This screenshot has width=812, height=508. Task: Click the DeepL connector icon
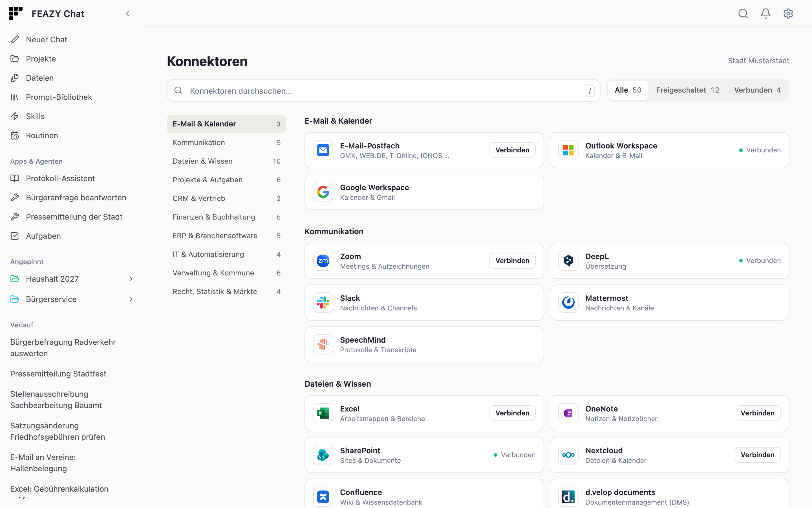click(x=568, y=260)
